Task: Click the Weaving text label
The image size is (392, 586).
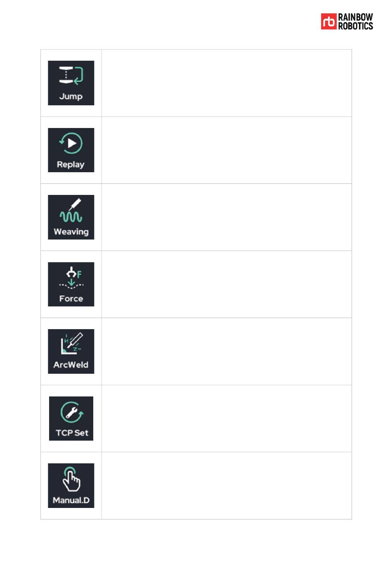Action: point(71,232)
